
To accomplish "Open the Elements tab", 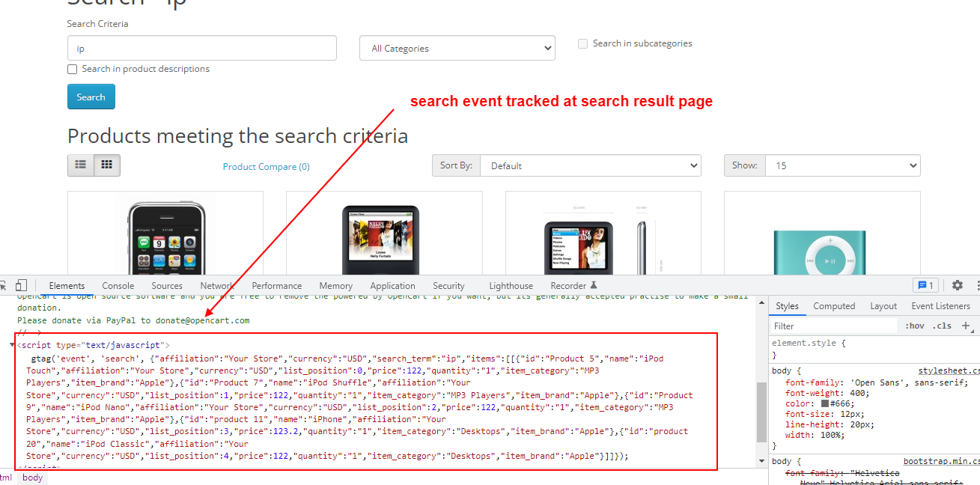I will tap(67, 286).
